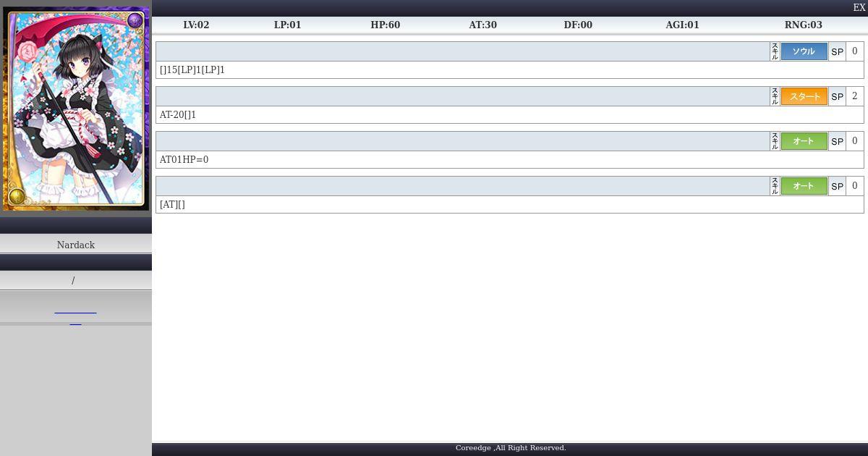
Task: Click skill text AT-20[]1
Action: [178, 115]
